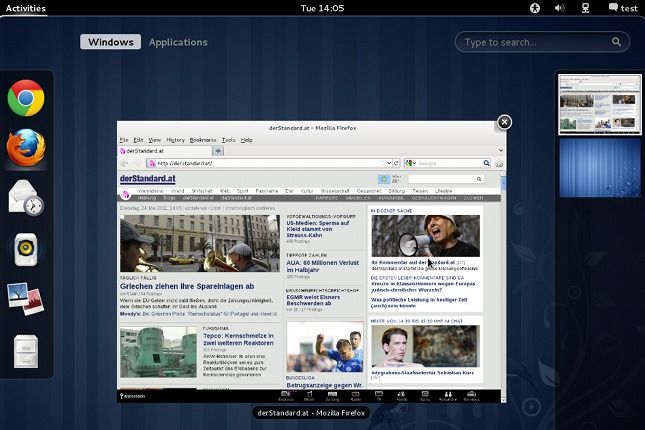Image resolution: width=645 pixels, height=430 pixels.
Task: Select the first workspace thumbnail with Firefox
Action: click(x=600, y=105)
